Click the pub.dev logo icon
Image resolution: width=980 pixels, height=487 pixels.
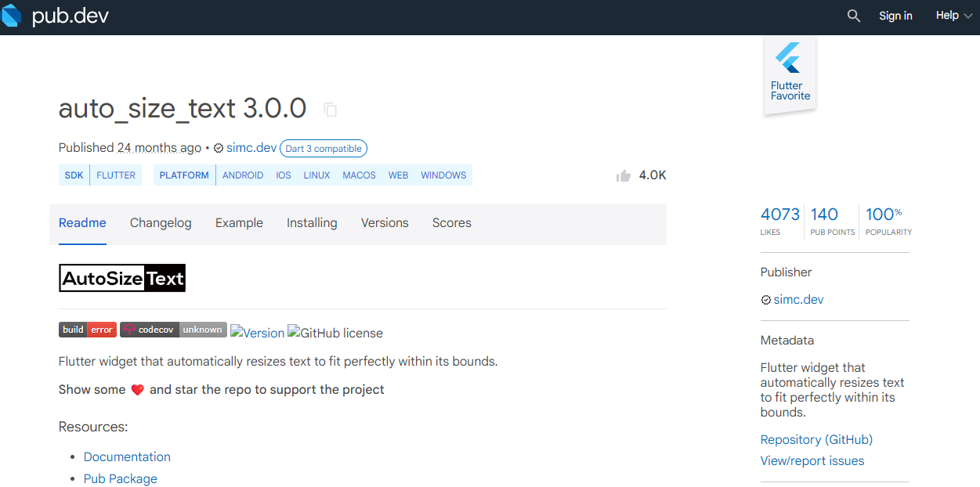(13, 16)
